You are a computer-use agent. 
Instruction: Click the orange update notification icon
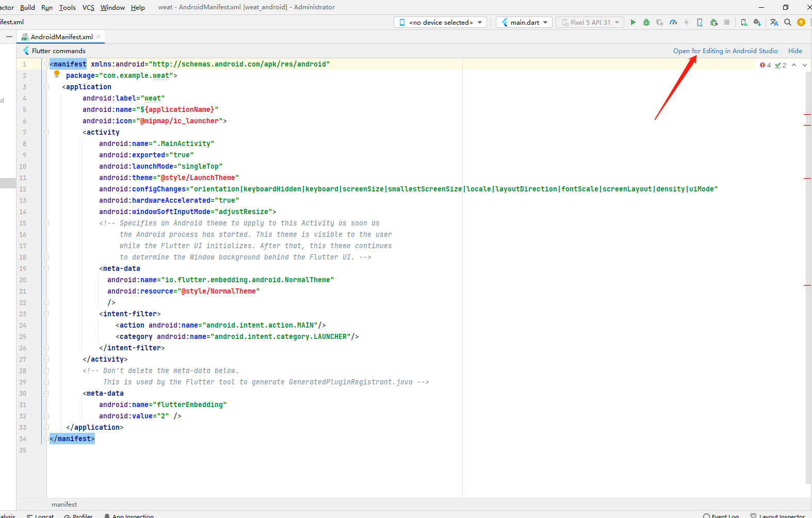[801, 22]
